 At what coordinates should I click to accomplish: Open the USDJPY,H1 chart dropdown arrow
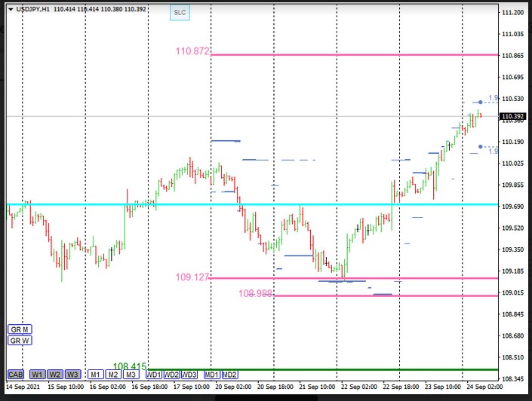point(9,9)
